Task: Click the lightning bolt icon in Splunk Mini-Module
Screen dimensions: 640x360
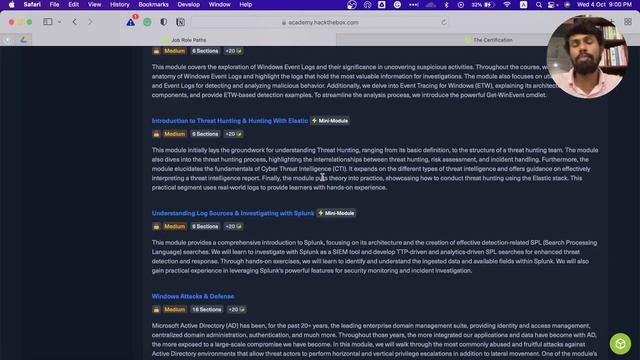Action: (x=321, y=213)
